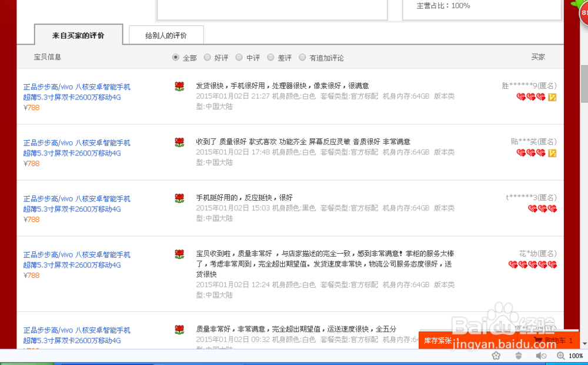The height and width of the screenshot is (365, 588).
Task: Select the 好评 radio button
Action: point(207,57)
